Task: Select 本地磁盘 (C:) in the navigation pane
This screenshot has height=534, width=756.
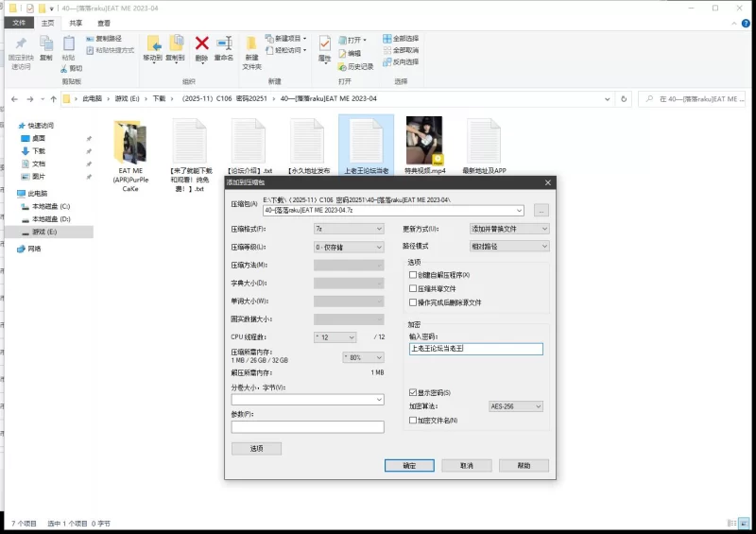Action: 51,206
